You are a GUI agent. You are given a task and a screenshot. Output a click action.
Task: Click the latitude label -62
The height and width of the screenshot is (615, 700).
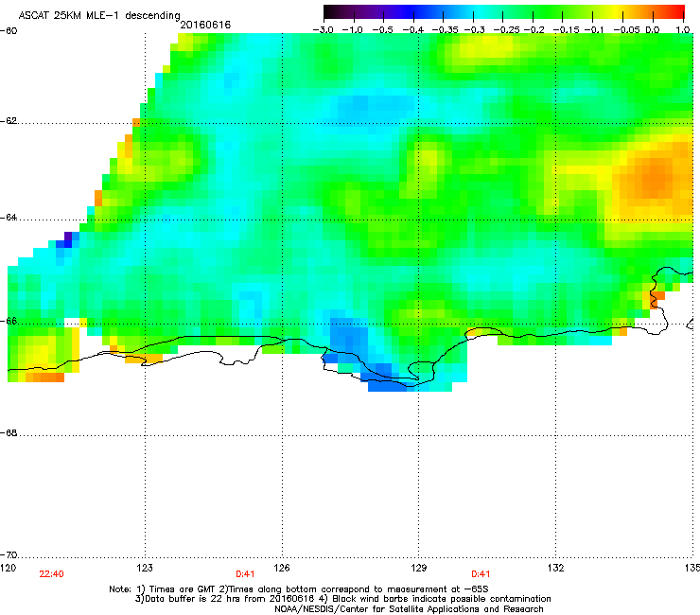coord(9,121)
